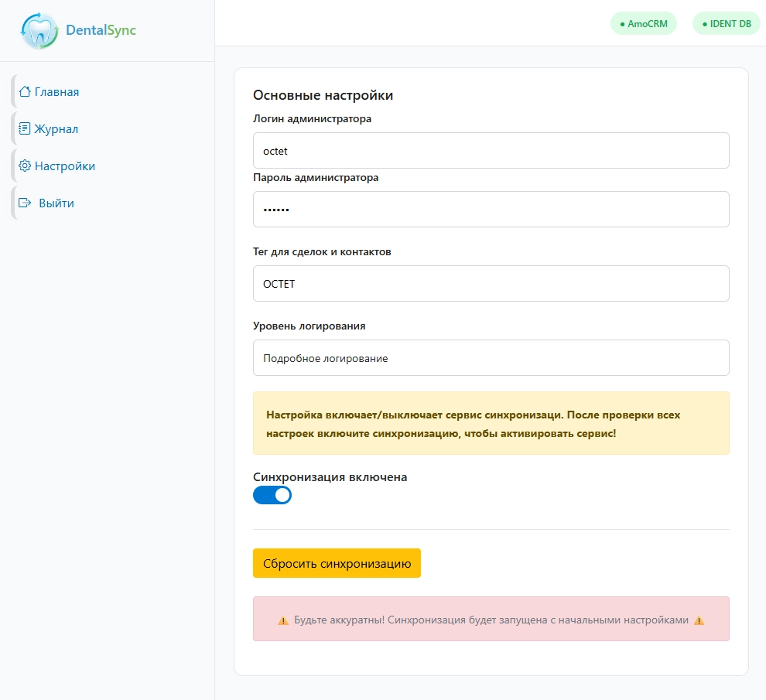
Task: Click the gear icon beside Настройки
Action: 25,166
